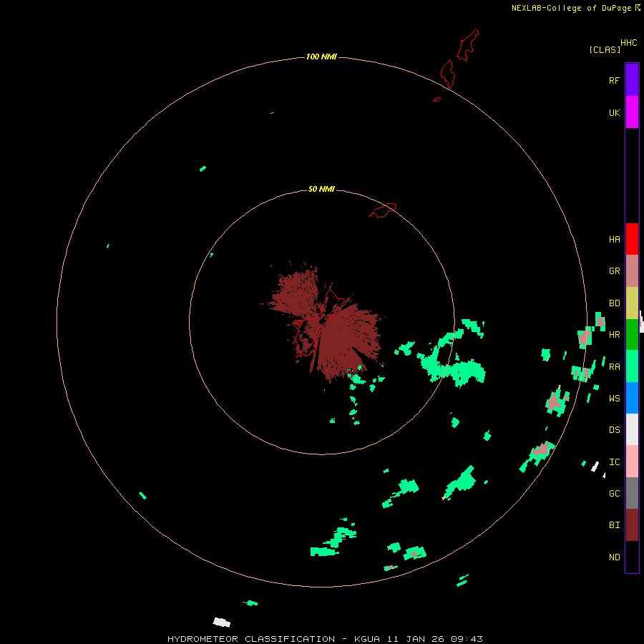Select the GR dusty-pink legend swatch
This screenshot has height=644, width=644.
pyautogui.click(x=632, y=271)
